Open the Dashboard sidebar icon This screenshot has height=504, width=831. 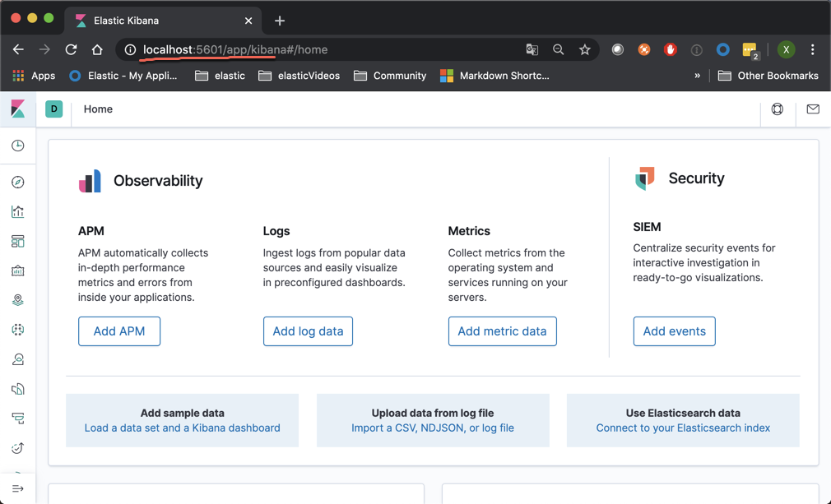[18, 242]
